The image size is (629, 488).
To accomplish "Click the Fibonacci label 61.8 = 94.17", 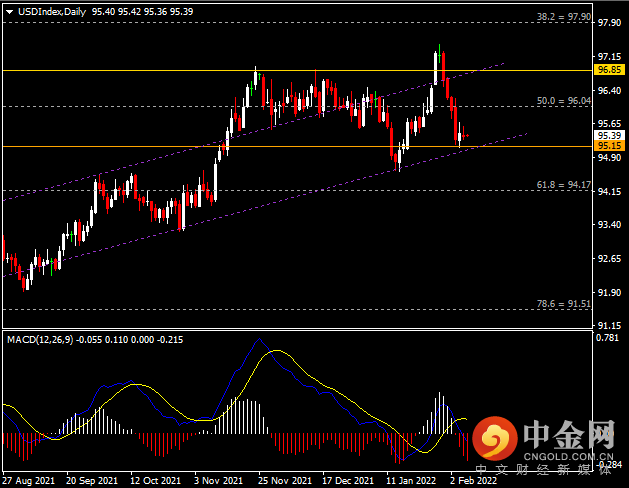I will tap(564, 185).
